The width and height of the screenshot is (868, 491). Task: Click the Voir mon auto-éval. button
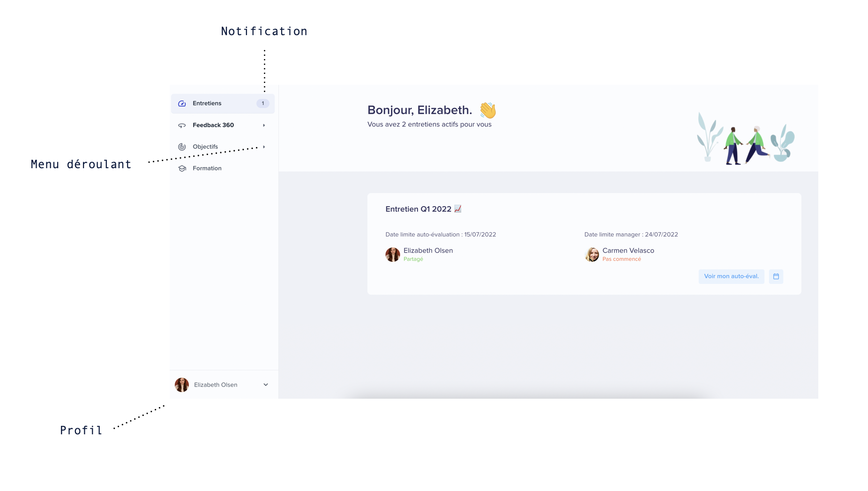click(x=731, y=276)
